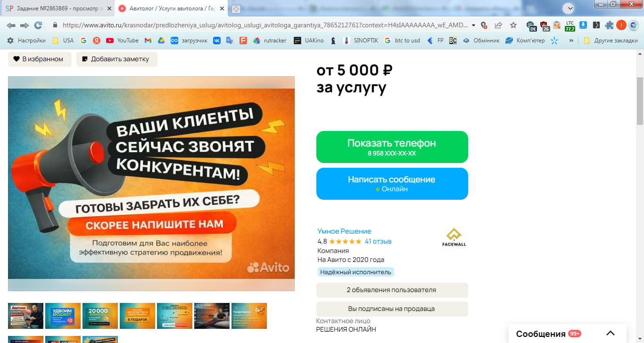
Task: Open the share page icon in address bar
Action: (498, 25)
